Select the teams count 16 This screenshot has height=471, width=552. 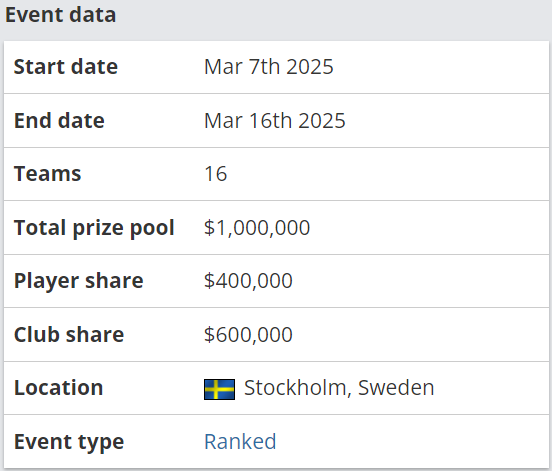tap(215, 174)
